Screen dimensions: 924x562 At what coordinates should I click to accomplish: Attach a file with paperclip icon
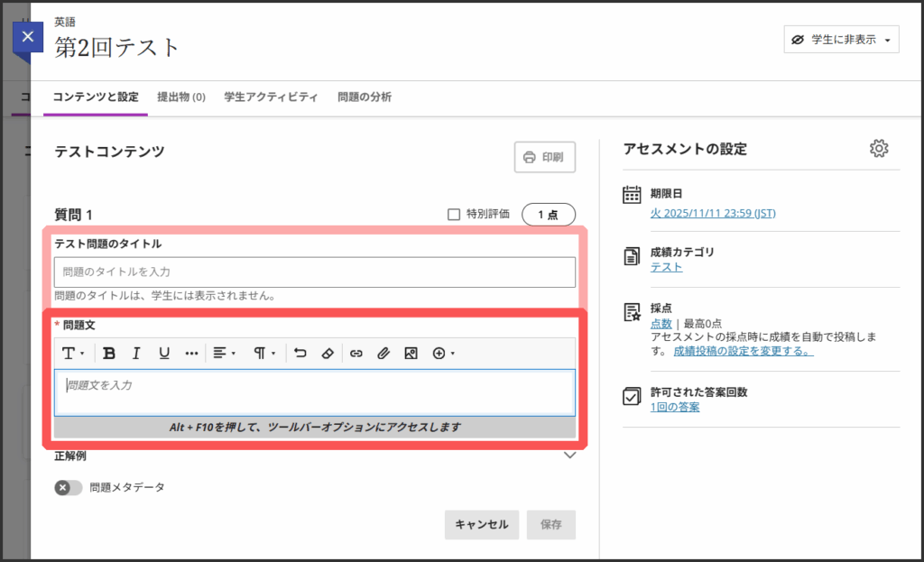(x=383, y=354)
